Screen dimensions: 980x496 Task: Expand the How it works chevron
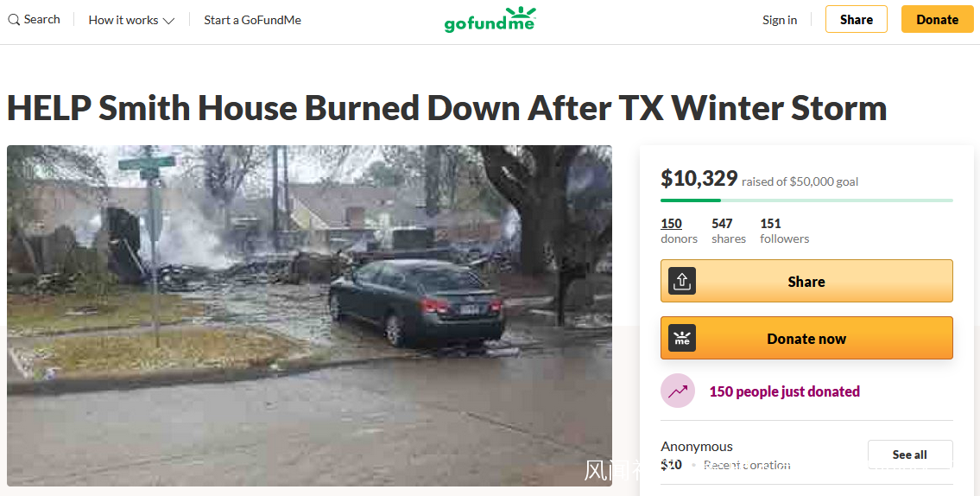[168, 21]
